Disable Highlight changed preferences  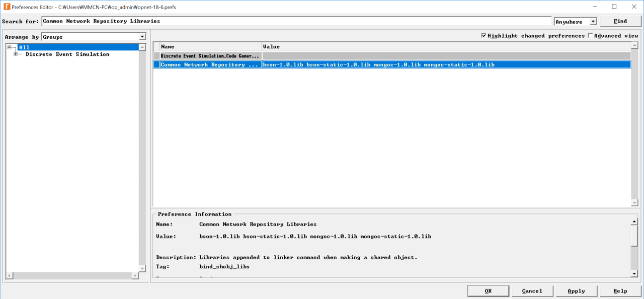484,35
